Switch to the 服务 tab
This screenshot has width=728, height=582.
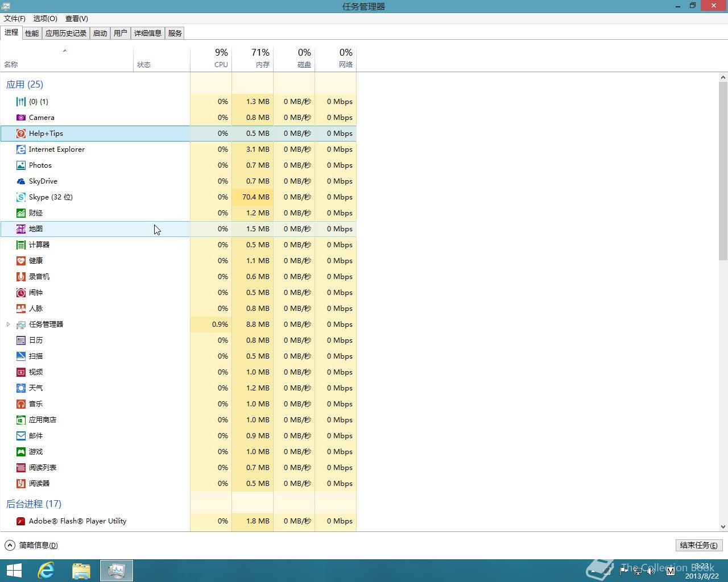click(175, 34)
